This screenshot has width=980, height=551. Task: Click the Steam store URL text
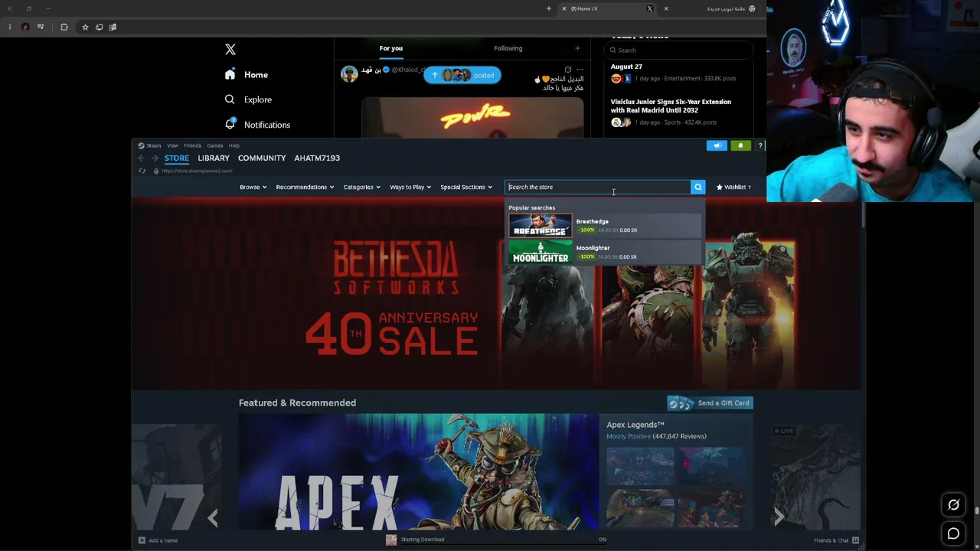(x=197, y=171)
